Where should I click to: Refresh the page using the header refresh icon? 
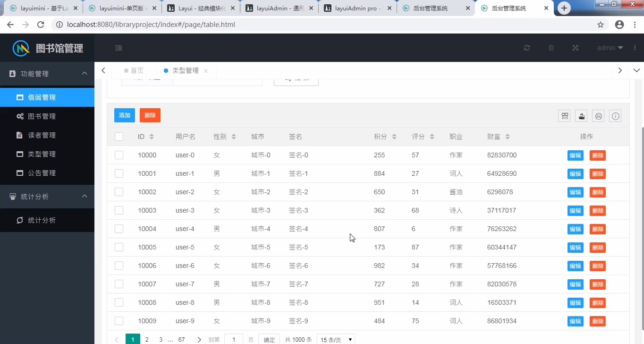526,48
